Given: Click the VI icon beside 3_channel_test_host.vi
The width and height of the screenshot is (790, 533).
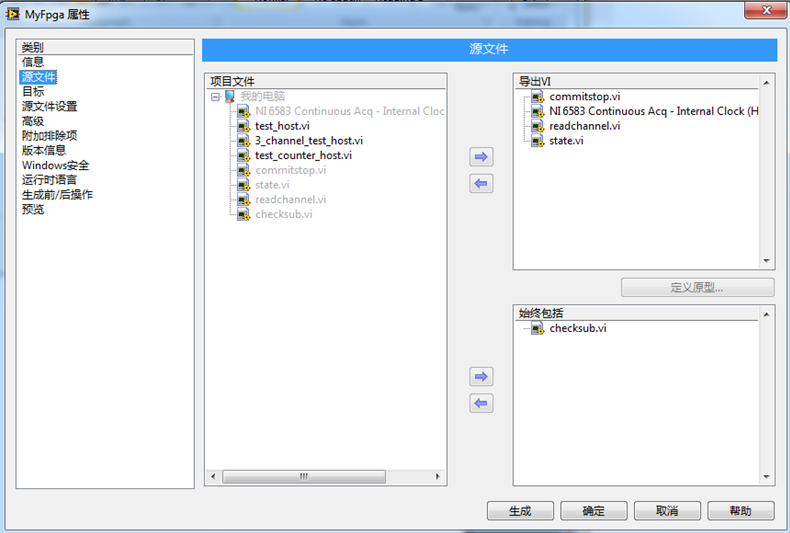Looking at the screenshot, I should [x=243, y=141].
